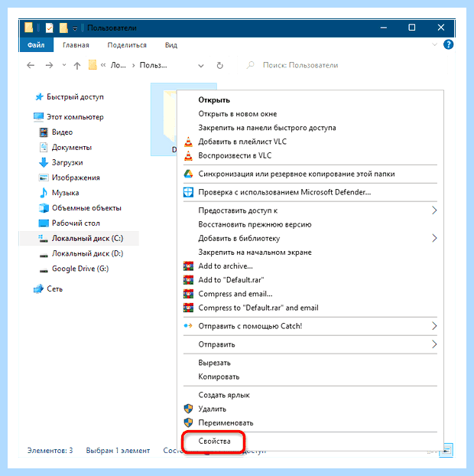This screenshot has width=474, height=476.
Task: Open the Поделиться ribbon tab
Action: point(127,45)
